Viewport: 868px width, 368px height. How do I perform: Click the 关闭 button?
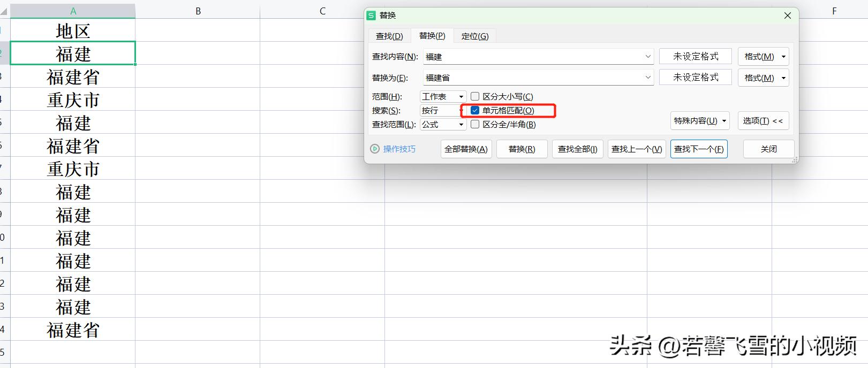[768, 149]
